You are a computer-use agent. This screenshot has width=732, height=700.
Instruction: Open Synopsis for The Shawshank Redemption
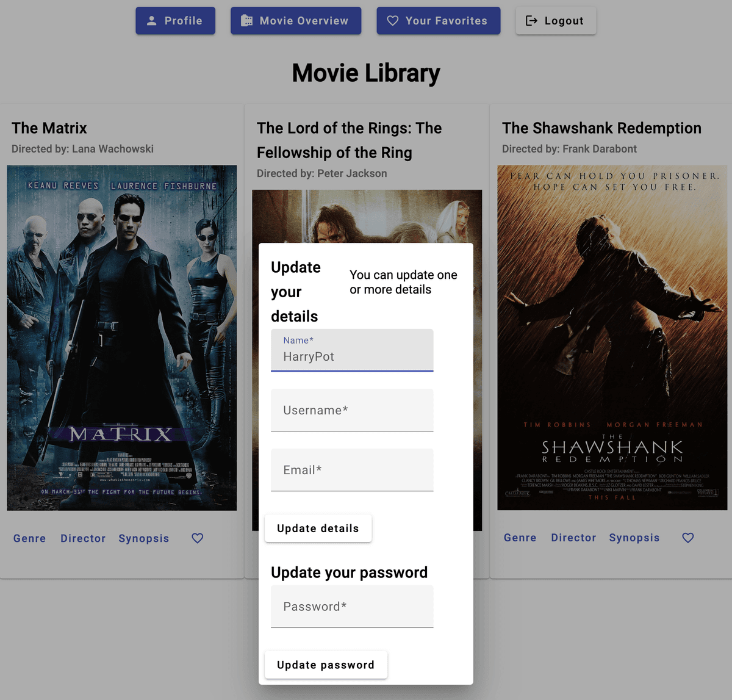(x=634, y=538)
